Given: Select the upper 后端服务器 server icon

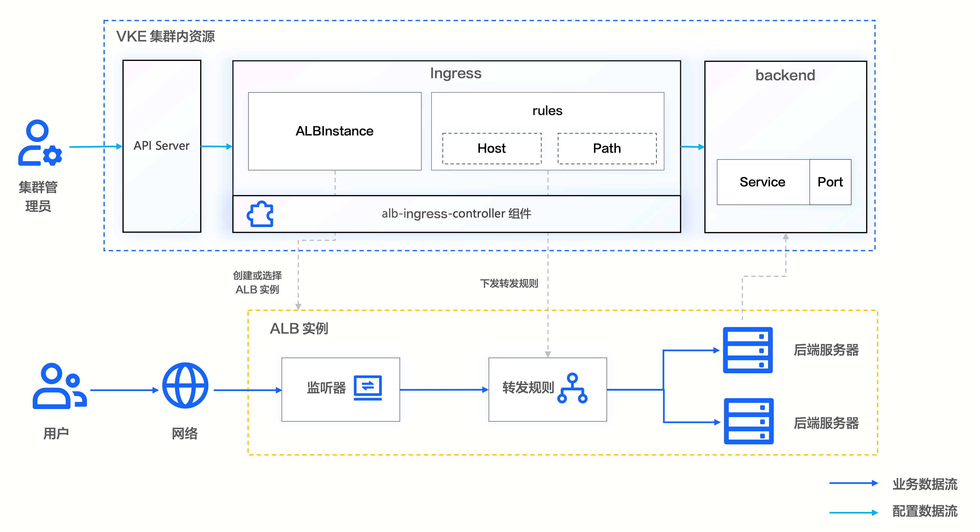Looking at the screenshot, I should (748, 350).
